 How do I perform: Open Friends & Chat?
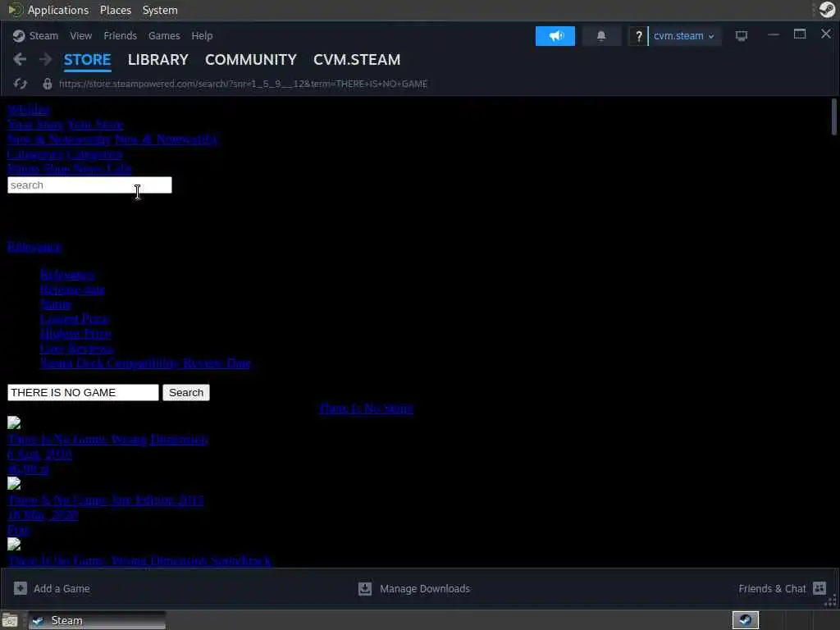[772, 589]
